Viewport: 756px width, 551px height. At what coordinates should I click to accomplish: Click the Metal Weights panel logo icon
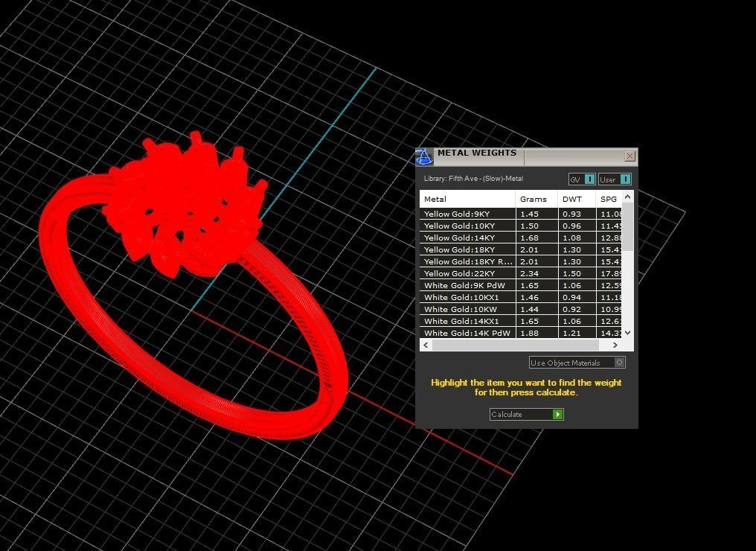pos(424,157)
